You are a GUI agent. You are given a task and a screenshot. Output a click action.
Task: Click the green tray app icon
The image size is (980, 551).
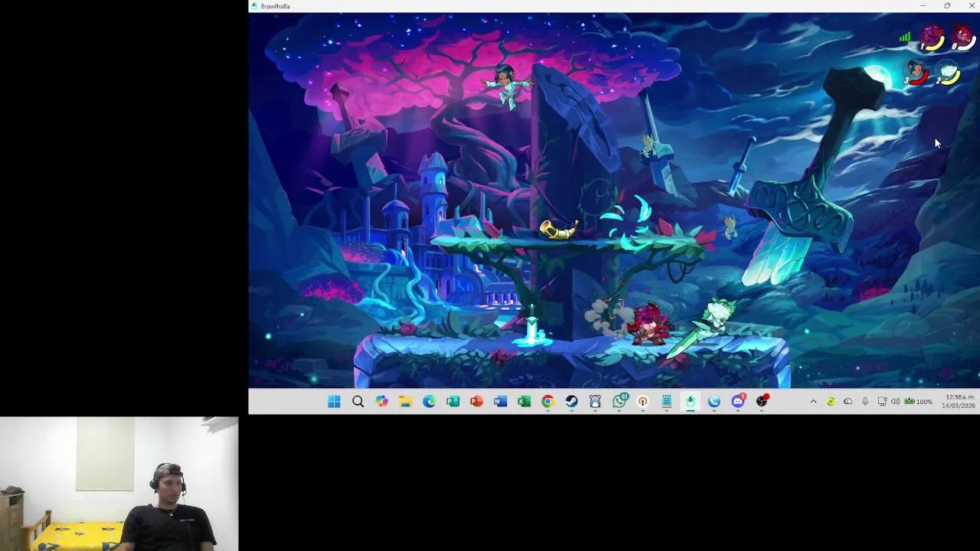pos(831,402)
